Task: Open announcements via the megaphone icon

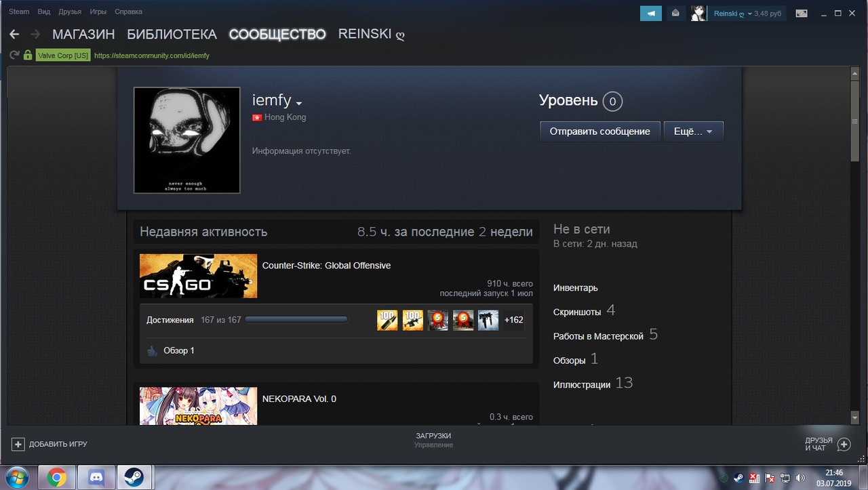Action: click(x=651, y=13)
